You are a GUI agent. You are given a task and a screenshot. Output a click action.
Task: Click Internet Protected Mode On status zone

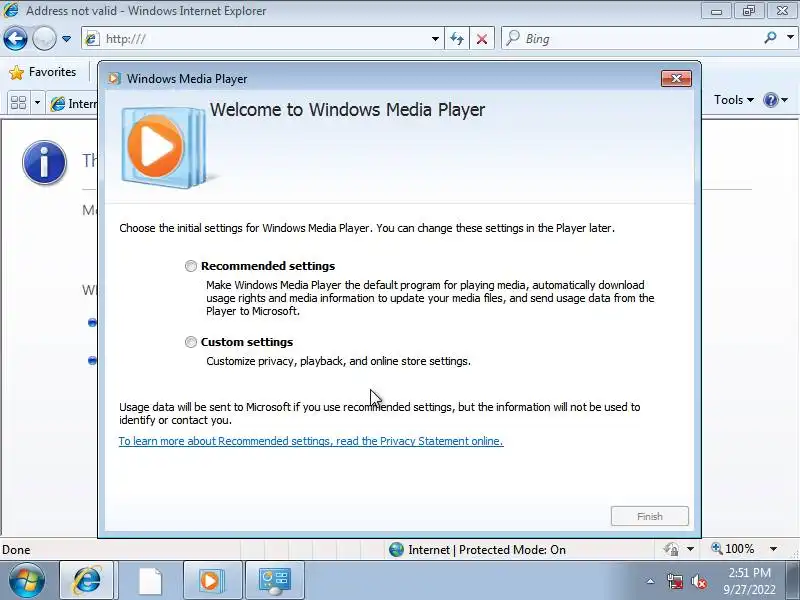pyautogui.click(x=477, y=549)
